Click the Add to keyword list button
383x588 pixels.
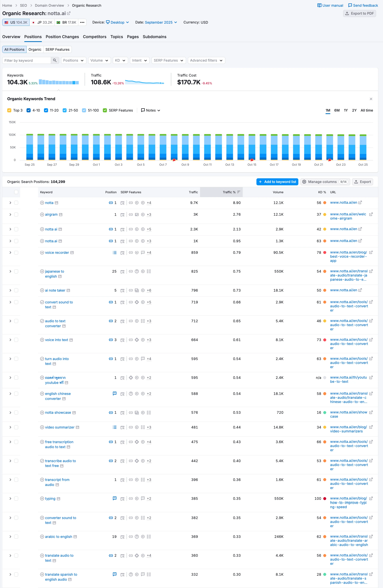277,182
